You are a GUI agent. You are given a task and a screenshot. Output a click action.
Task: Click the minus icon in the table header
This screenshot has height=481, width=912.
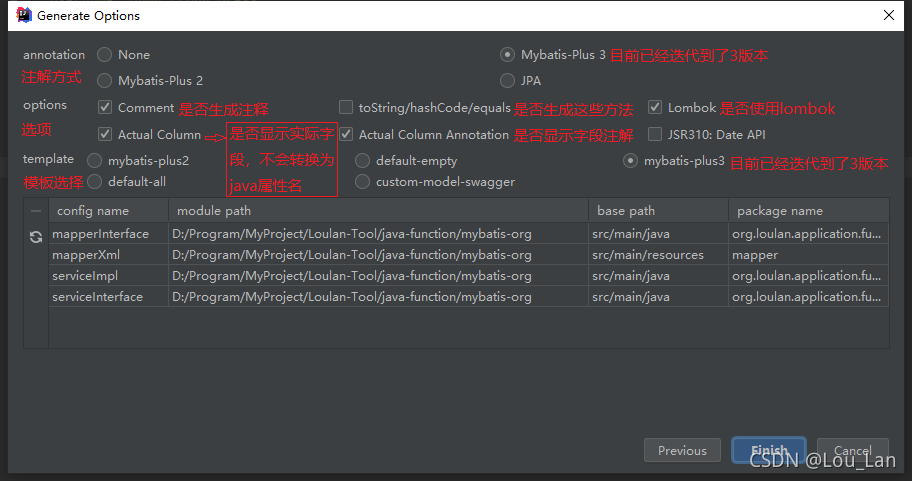(x=36, y=211)
